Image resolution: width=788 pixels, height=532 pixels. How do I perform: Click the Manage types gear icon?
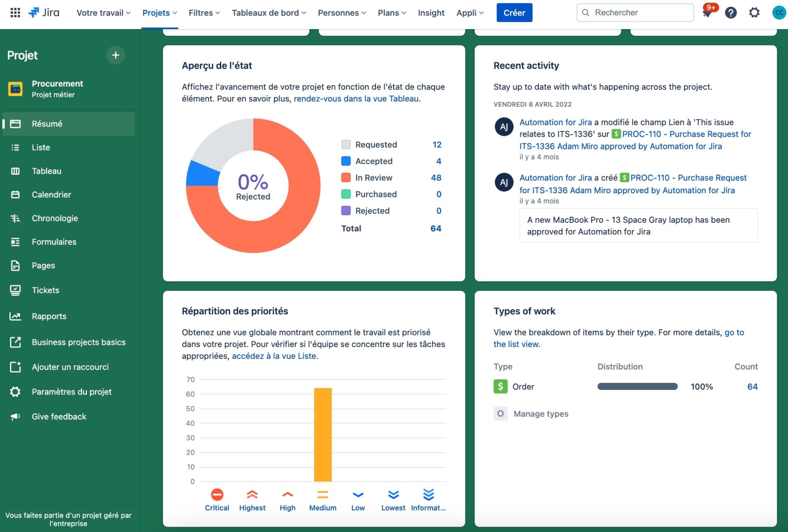pos(500,413)
